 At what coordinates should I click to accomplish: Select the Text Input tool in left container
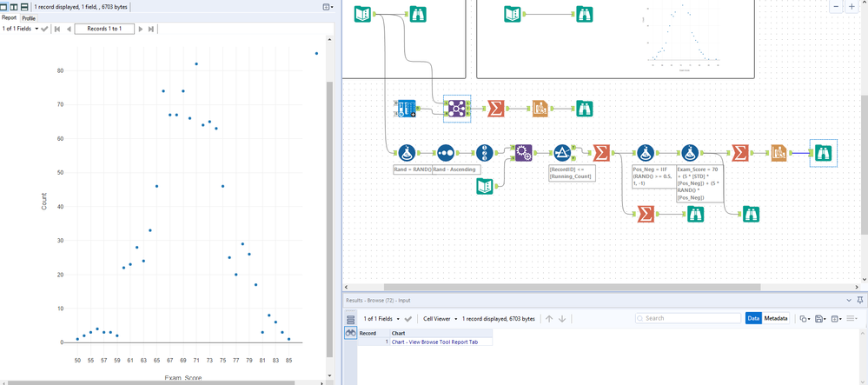point(363,14)
